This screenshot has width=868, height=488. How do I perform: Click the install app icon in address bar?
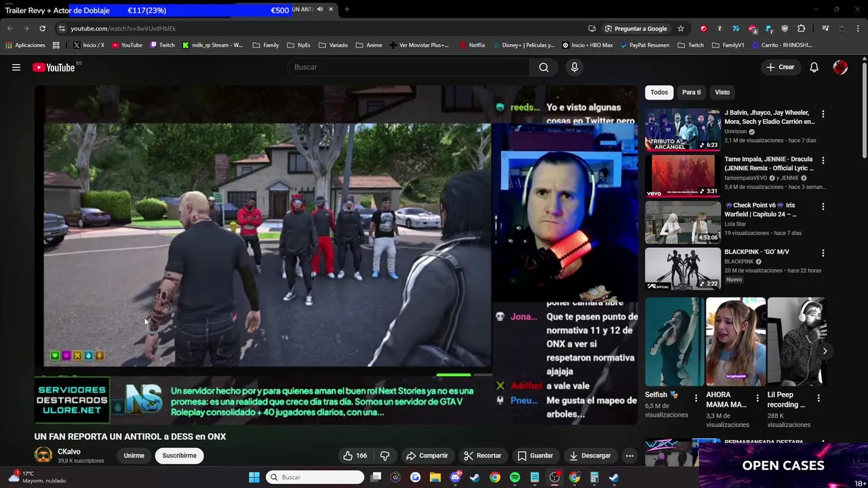coord(592,28)
